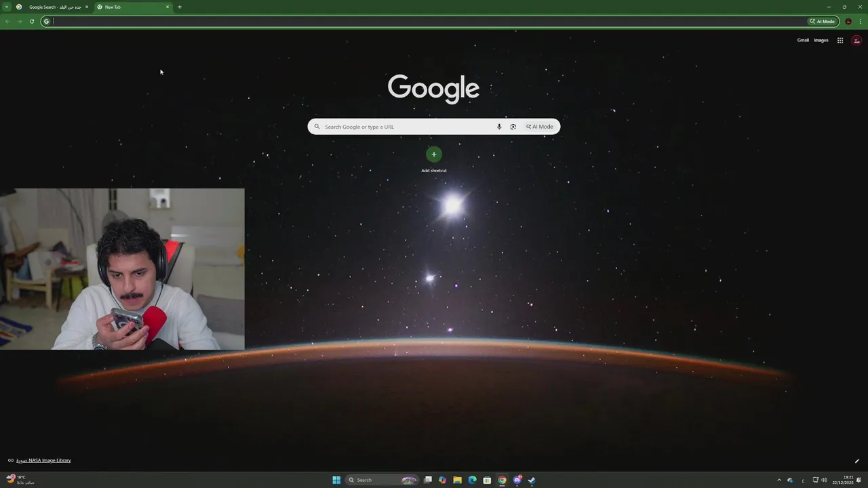Viewport: 868px width, 488px height.
Task: Open notifications bell in tray
Action: click(x=858, y=480)
